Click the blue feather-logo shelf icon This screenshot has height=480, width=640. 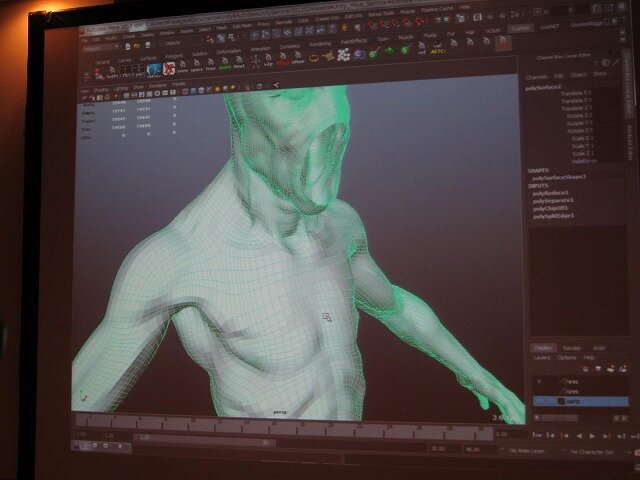tap(154, 70)
